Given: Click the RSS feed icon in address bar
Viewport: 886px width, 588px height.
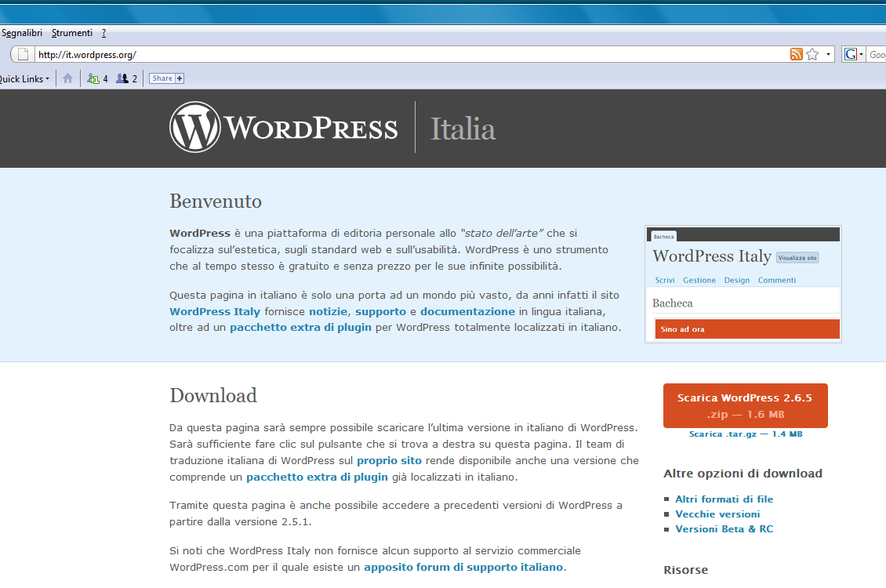Looking at the screenshot, I should click(796, 54).
